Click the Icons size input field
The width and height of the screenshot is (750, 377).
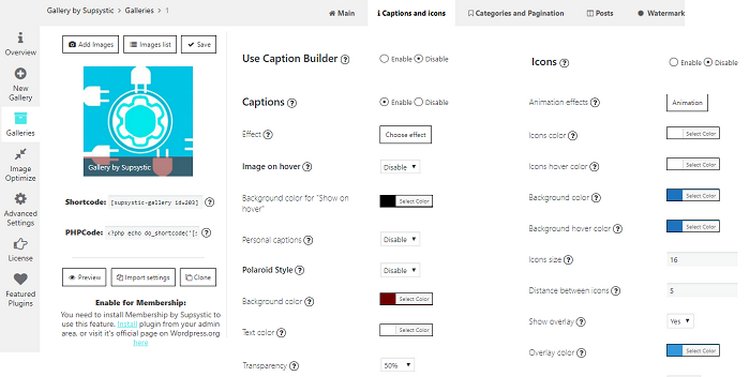pos(702,260)
